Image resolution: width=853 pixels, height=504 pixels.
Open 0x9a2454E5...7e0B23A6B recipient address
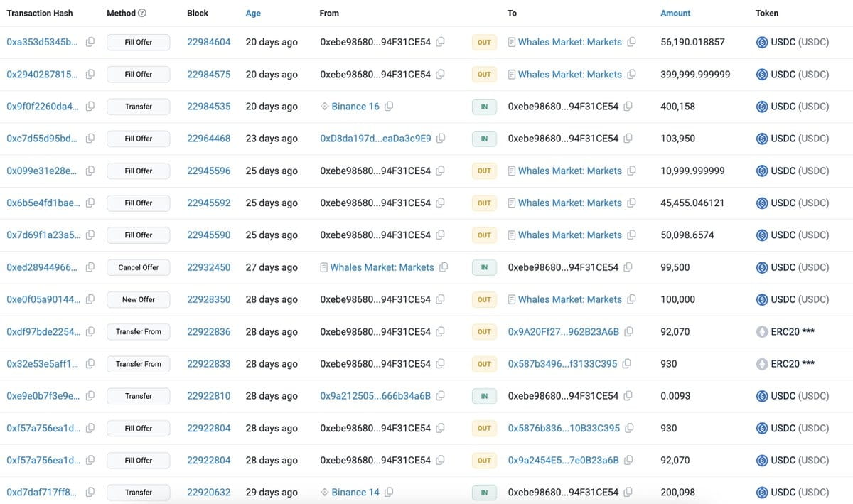point(564,460)
